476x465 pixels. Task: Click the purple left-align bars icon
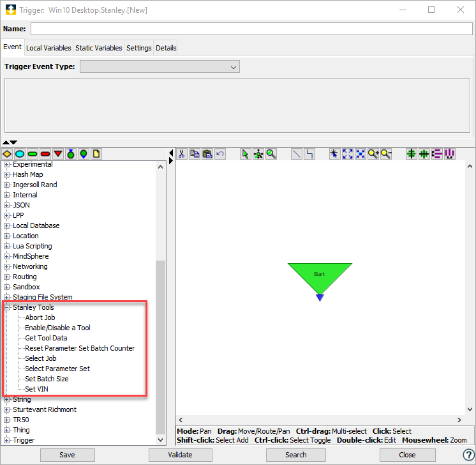437,154
